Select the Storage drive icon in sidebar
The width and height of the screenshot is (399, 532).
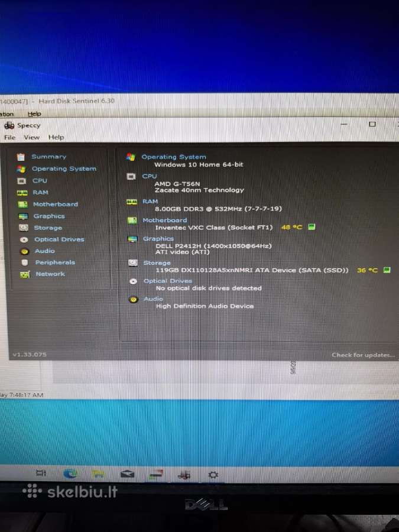(x=24, y=228)
